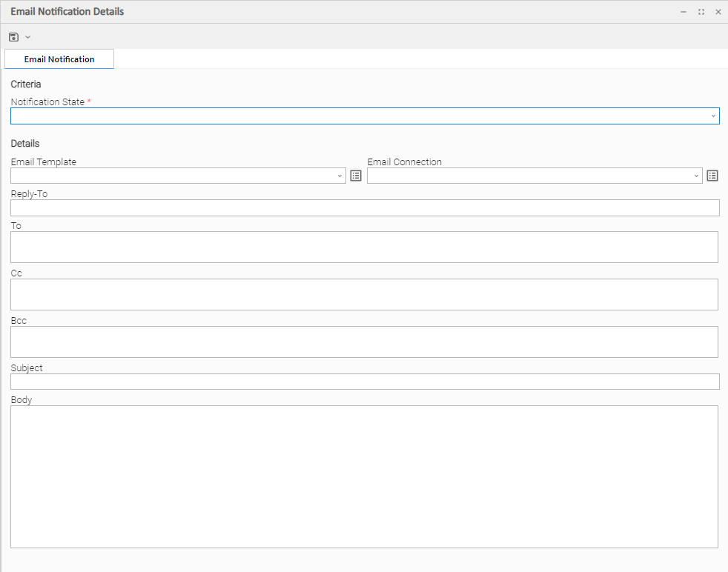Expand the Notification State dropdown
The image size is (728, 572).
point(713,116)
